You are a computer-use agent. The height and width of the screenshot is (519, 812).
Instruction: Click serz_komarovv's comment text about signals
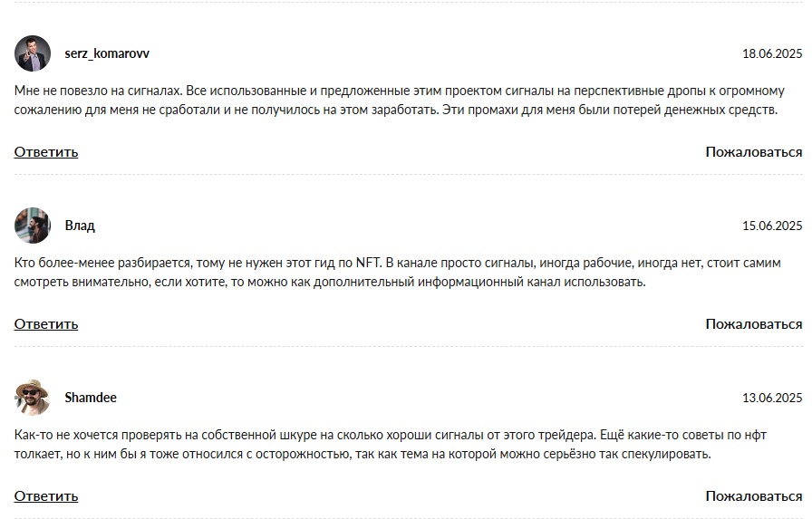pyautogui.click(x=400, y=101)
